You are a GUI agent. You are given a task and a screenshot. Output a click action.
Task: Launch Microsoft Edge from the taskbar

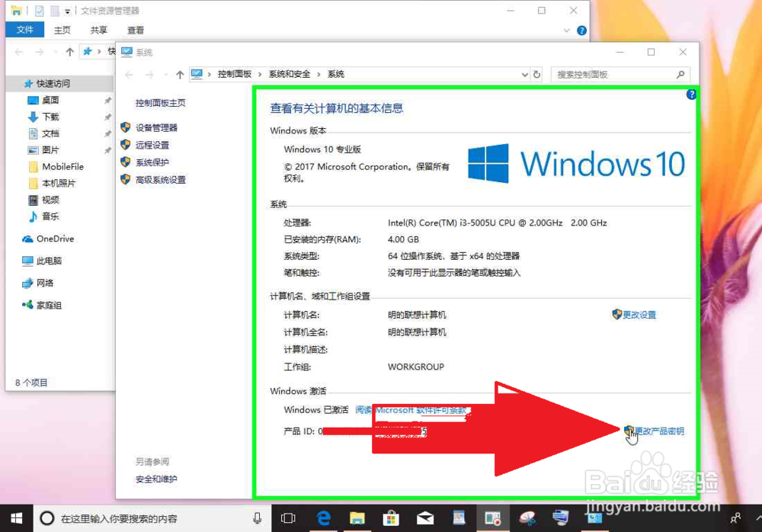[x=324, y=518]
